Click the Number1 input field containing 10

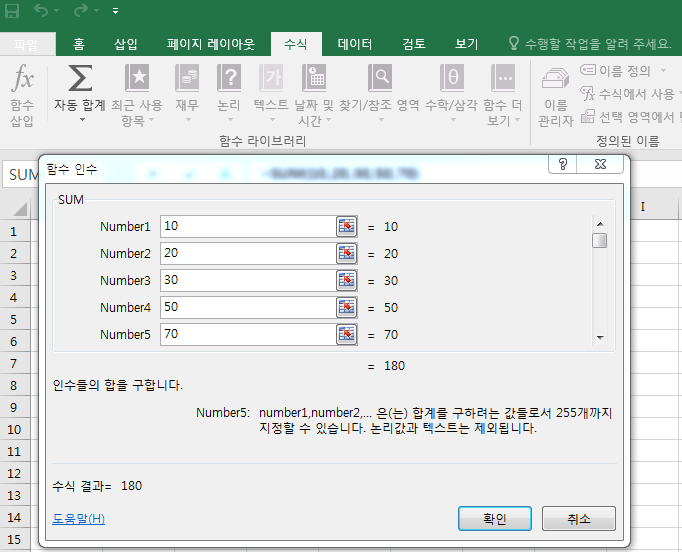tap(248, 226)
